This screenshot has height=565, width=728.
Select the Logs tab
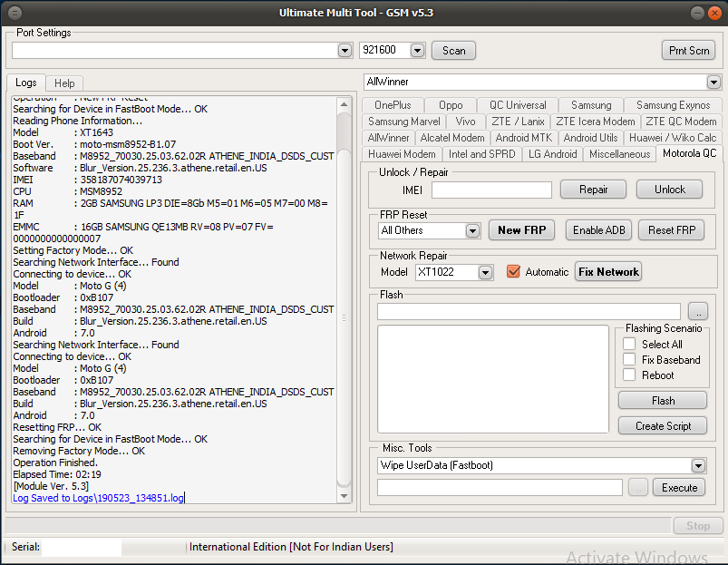(x=26, y=83)
